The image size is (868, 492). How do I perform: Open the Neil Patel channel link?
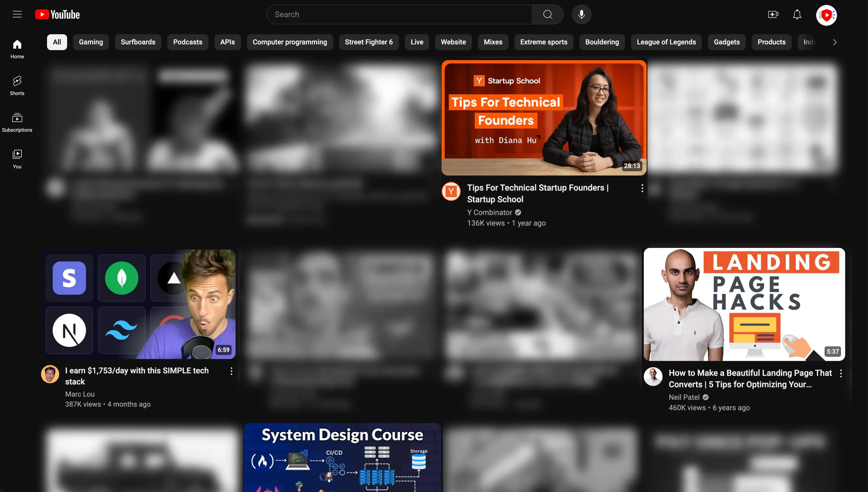coord(684,397)
